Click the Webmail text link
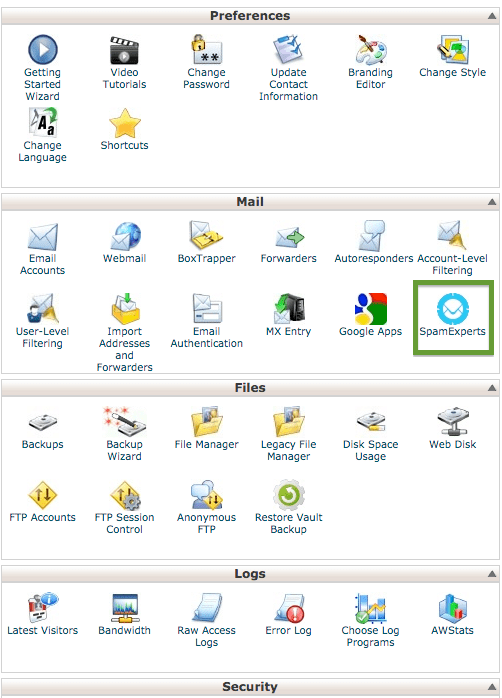Image resolution: width=502 pixels, height=698 pixels. pyautogui.click(x=124, y=258)
